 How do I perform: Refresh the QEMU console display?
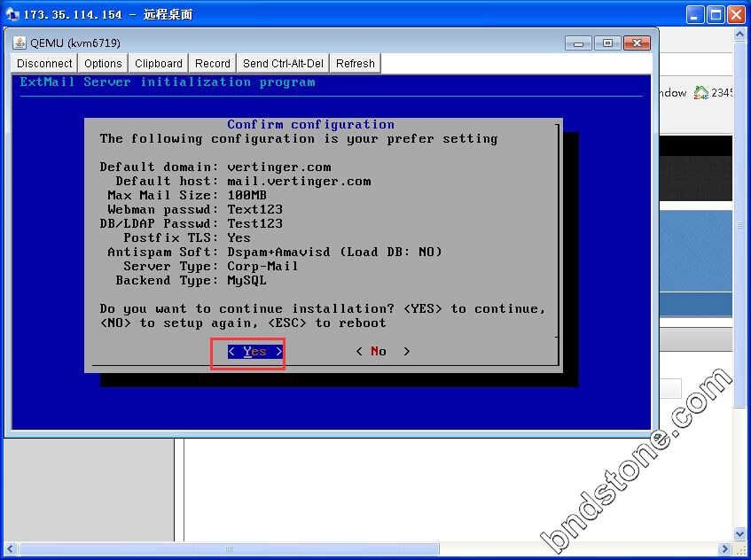(356, 63)
